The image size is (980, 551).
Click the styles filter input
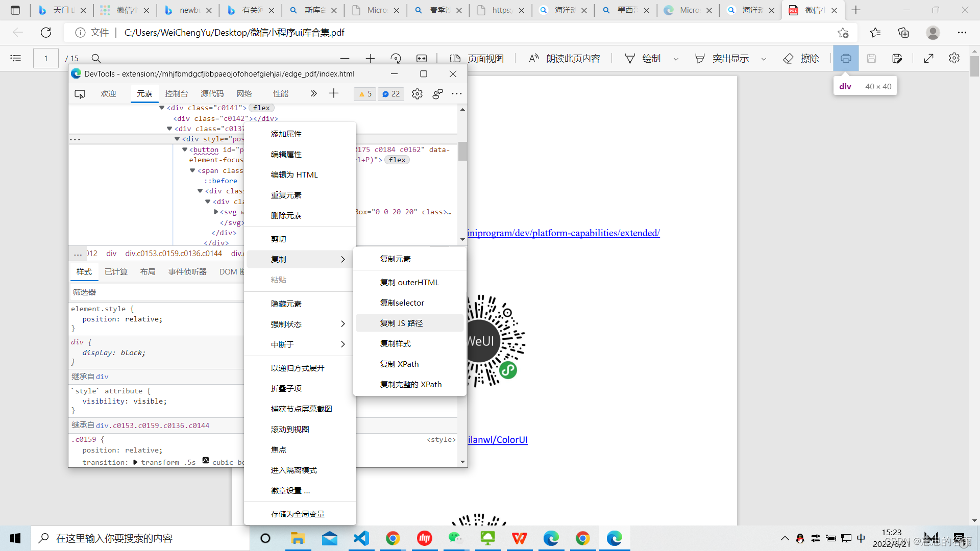(157, 292)
